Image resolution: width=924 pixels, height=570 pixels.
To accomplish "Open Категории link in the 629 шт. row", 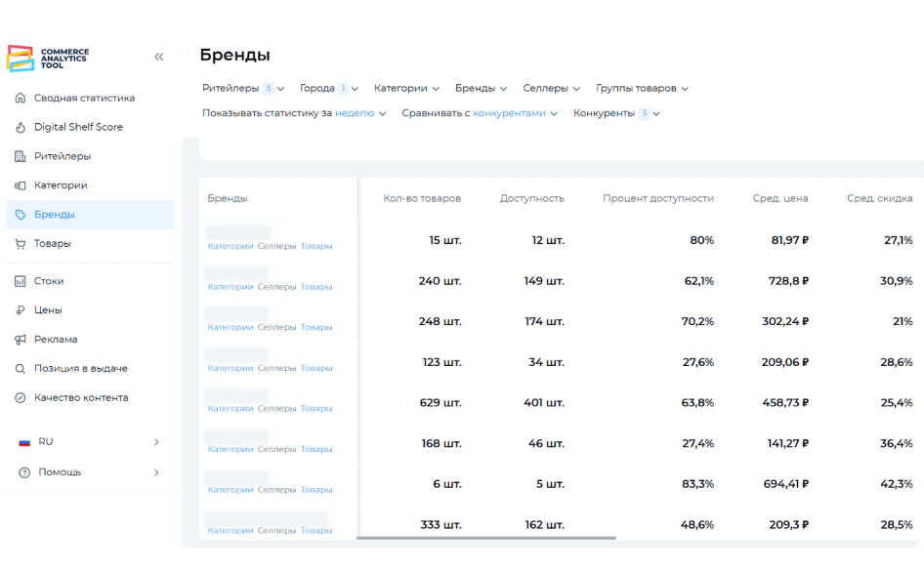I will tap(231, 409).
